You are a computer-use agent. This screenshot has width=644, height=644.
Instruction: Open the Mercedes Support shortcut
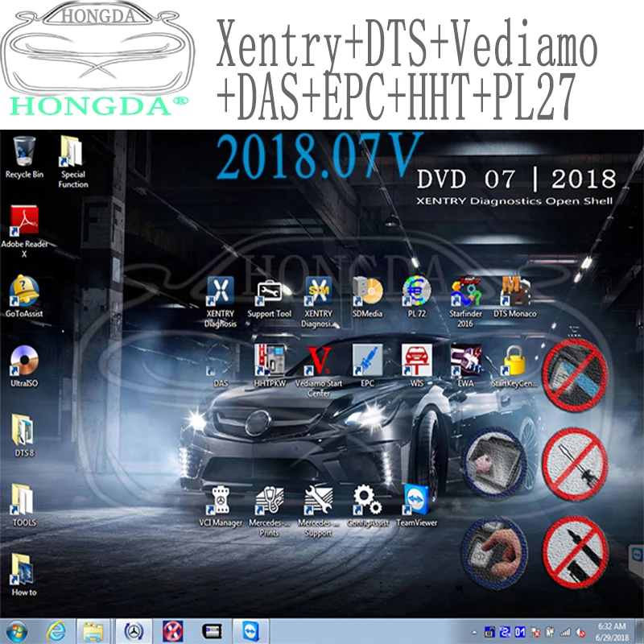tap(319, 511)
